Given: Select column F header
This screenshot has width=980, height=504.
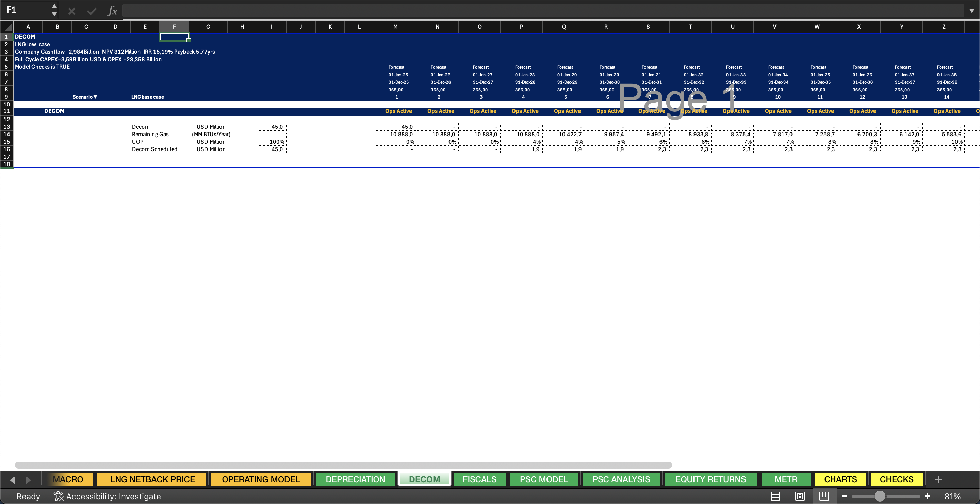Looking at the screenshot, I should [174, 27].
